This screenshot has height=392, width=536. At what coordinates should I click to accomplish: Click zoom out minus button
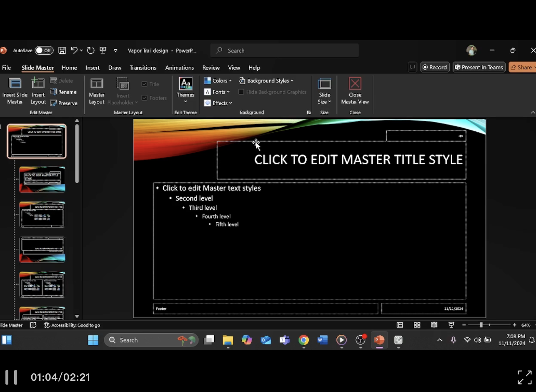[x=464, y=325]
